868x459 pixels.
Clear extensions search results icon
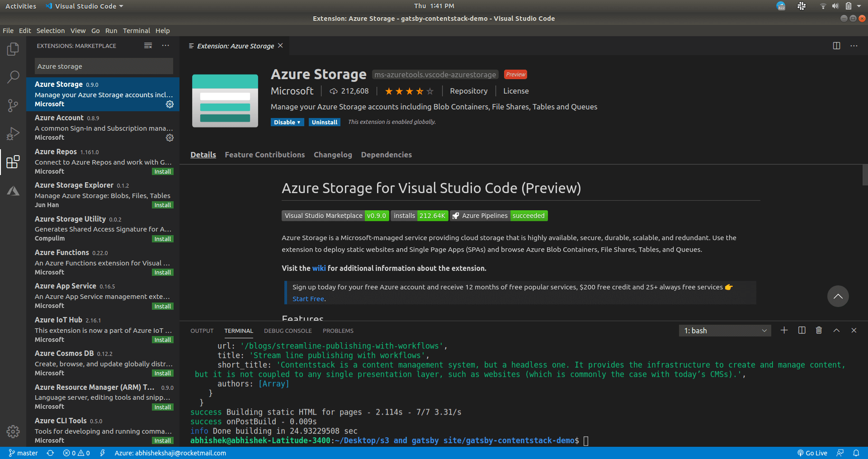pyautogui.click(x=148, y=46)
